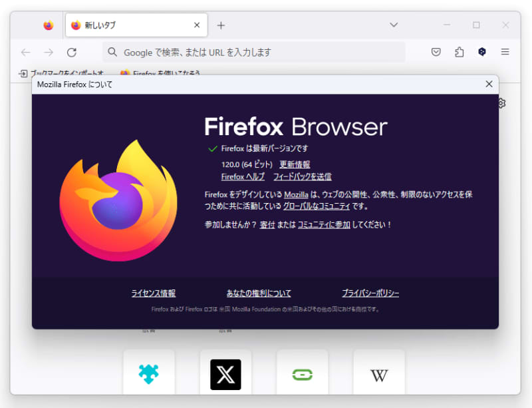Viewport: 532px width, 408px height.
Task: Expand the list all tabs chevron
Action: (x=394, y=25)
